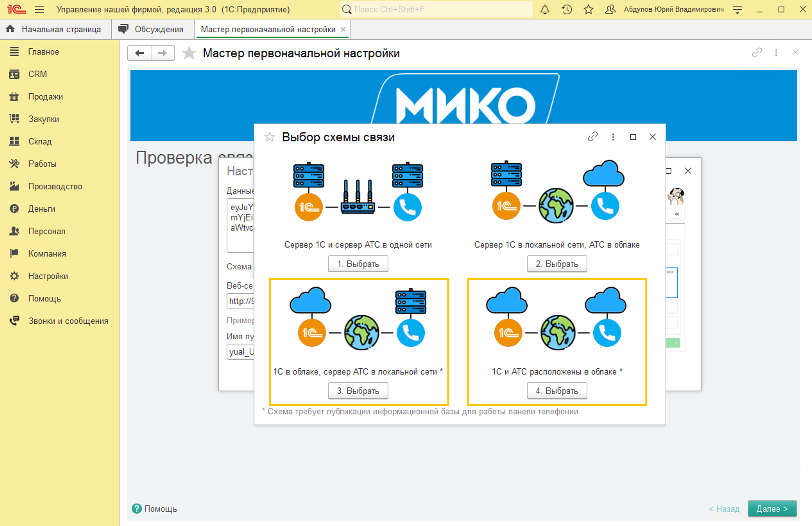This screenshot has height=526, width=812.
Task: Click Далее button
Action: pyautogui.click(x=772, y=509)
